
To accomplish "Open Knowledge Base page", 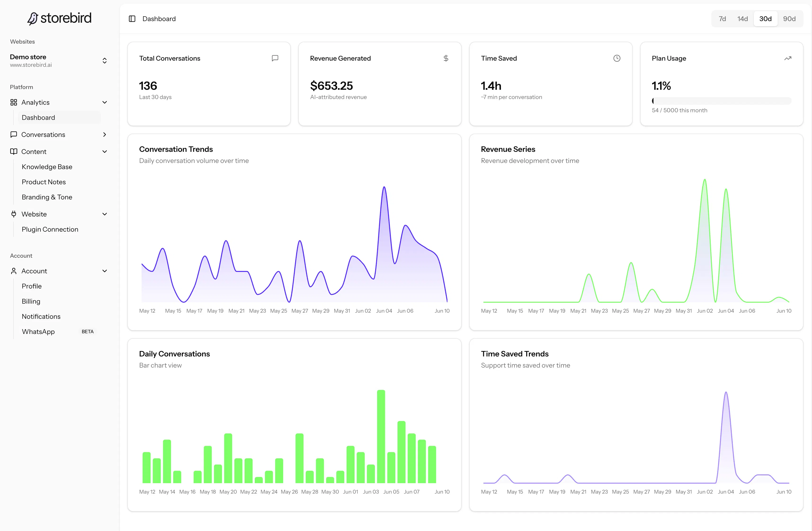I will [x=47, y=167].
